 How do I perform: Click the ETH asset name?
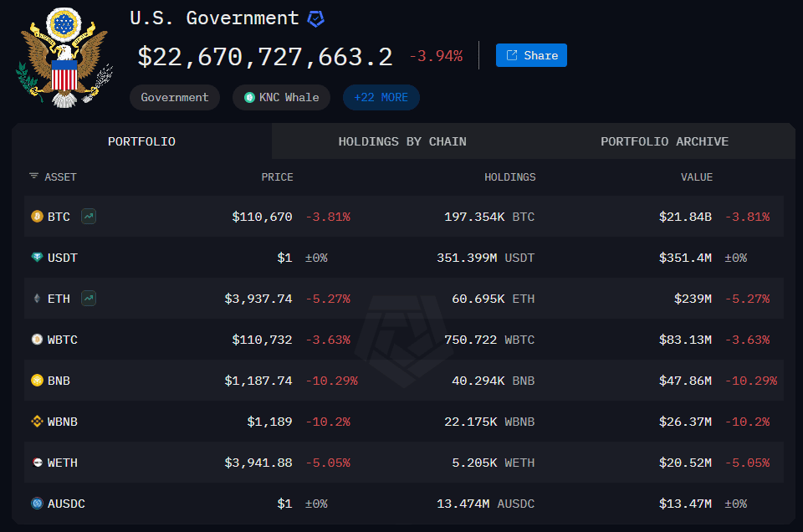tap(59, 299)
